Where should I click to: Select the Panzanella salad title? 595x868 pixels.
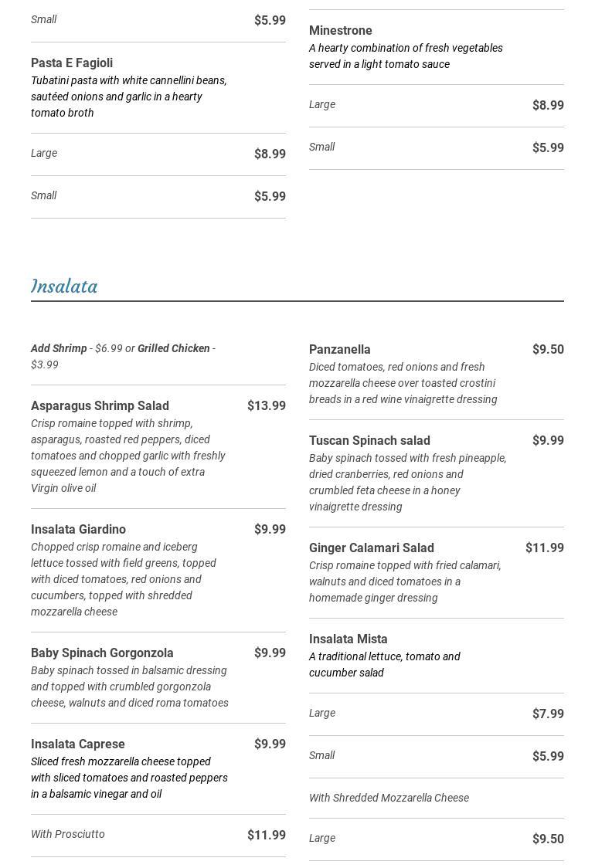click(x=339, y=350)
